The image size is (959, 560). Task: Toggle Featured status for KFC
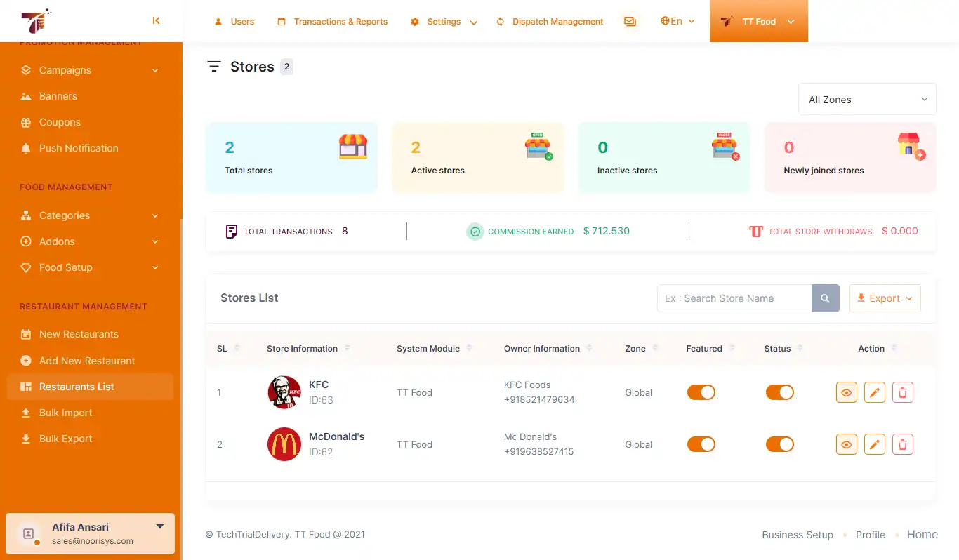[x=701, y=392]
